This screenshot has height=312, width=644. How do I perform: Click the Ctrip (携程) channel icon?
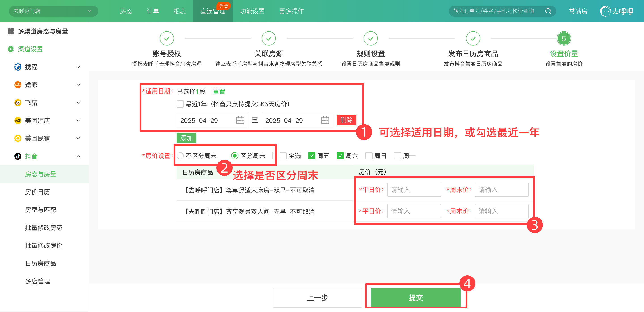pos(18,67)
